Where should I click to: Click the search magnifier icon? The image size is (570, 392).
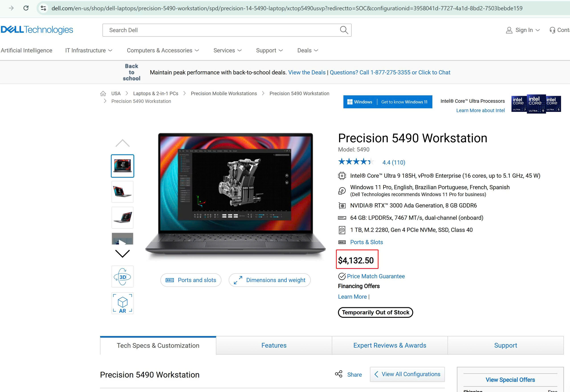coord(344,30)
